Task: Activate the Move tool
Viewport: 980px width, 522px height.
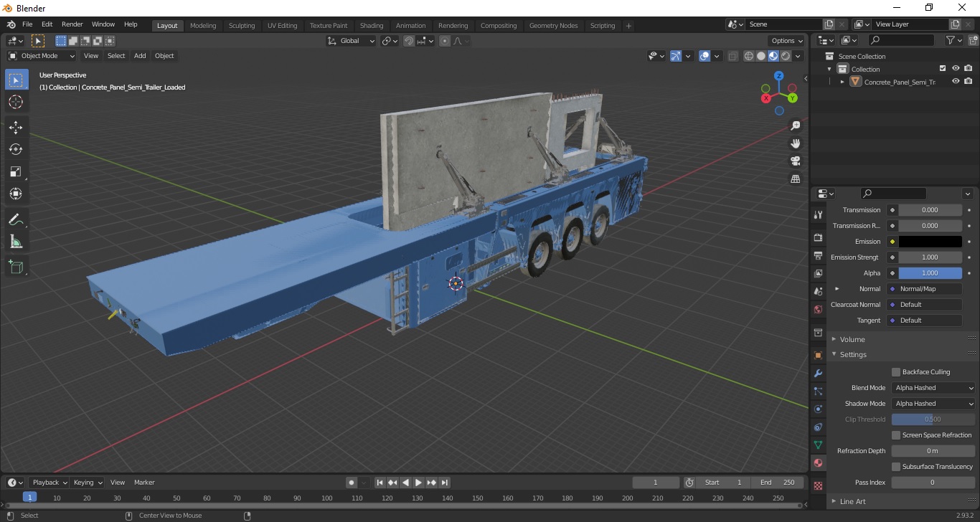Action: point(16,128)
